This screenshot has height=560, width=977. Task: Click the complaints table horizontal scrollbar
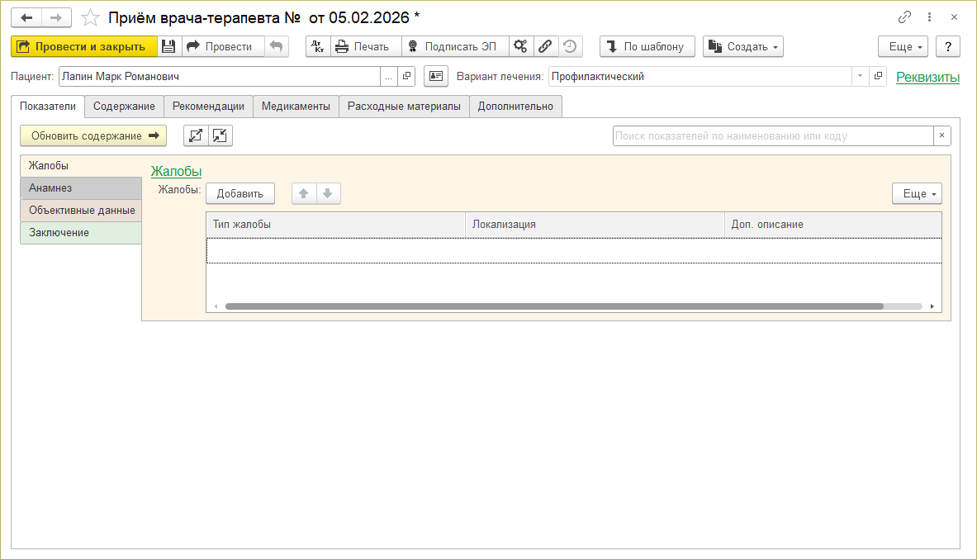tap(554, 306)
